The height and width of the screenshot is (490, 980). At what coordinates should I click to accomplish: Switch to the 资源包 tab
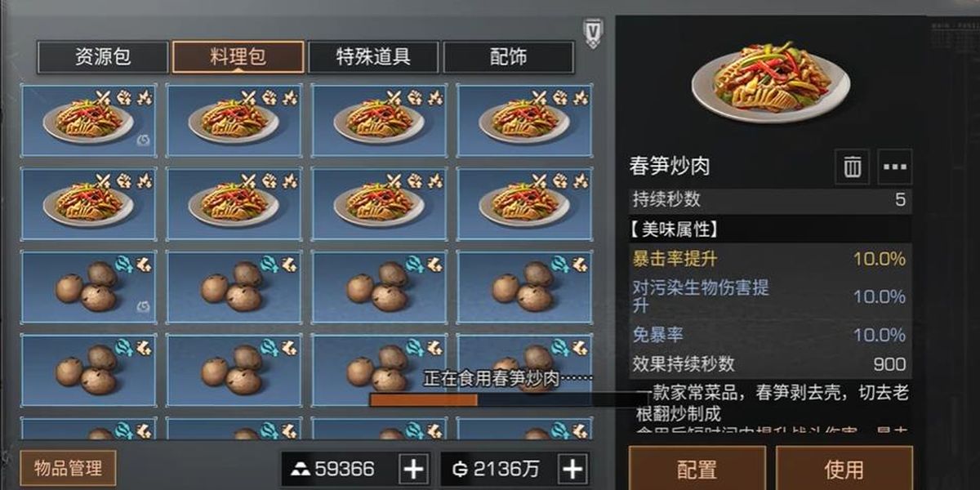click(103, 57)
